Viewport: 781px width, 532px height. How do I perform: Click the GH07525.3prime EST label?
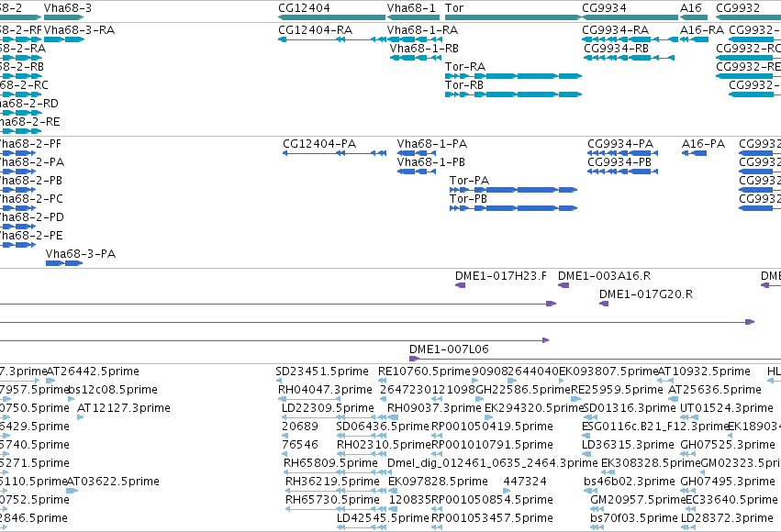[728, 445]
